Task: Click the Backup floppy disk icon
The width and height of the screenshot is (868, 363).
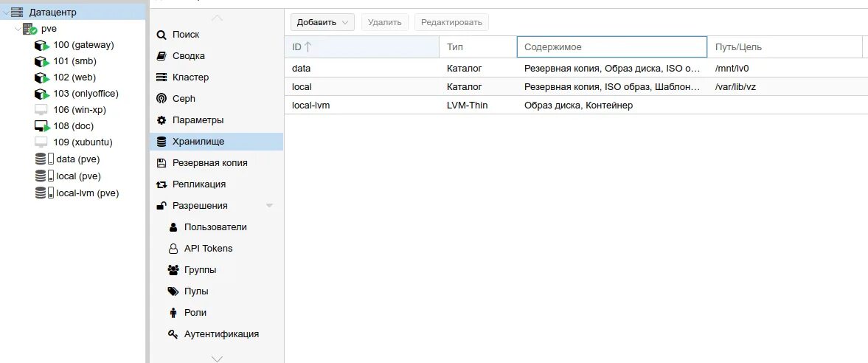Action: pos(162,163)
